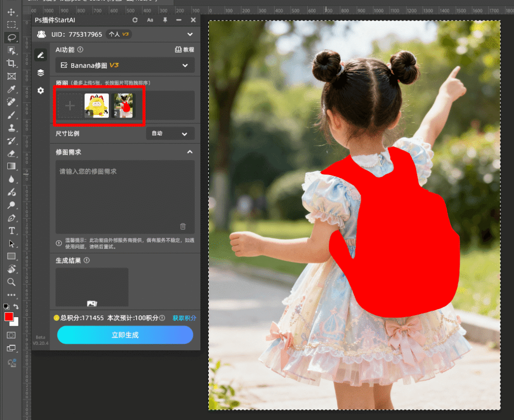
Task: Pin the StartAI plugin panel
Action: pos(165,20)
